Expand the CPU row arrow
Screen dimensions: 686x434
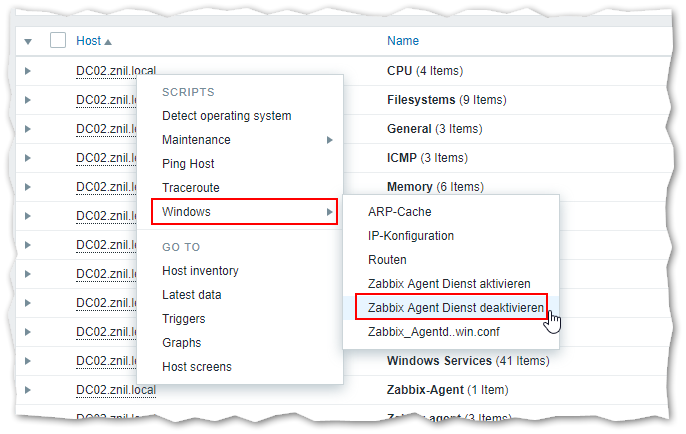(28, 72)
